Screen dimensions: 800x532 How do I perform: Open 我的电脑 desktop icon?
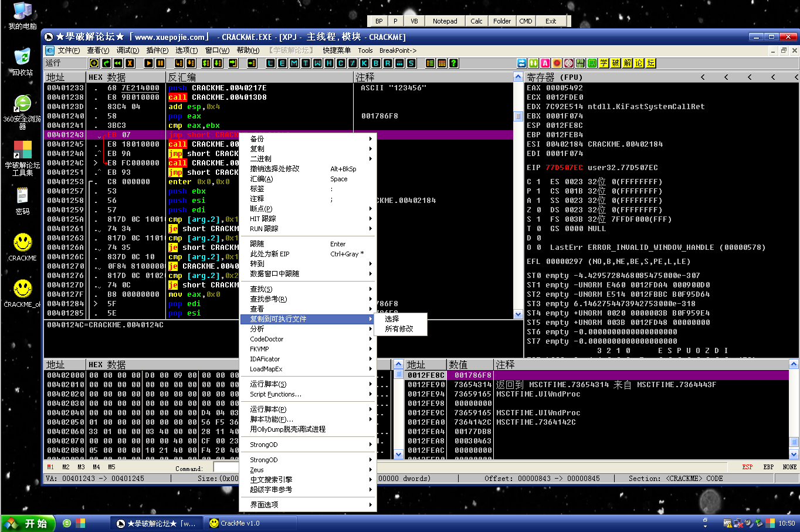click(x=22, y=16)
